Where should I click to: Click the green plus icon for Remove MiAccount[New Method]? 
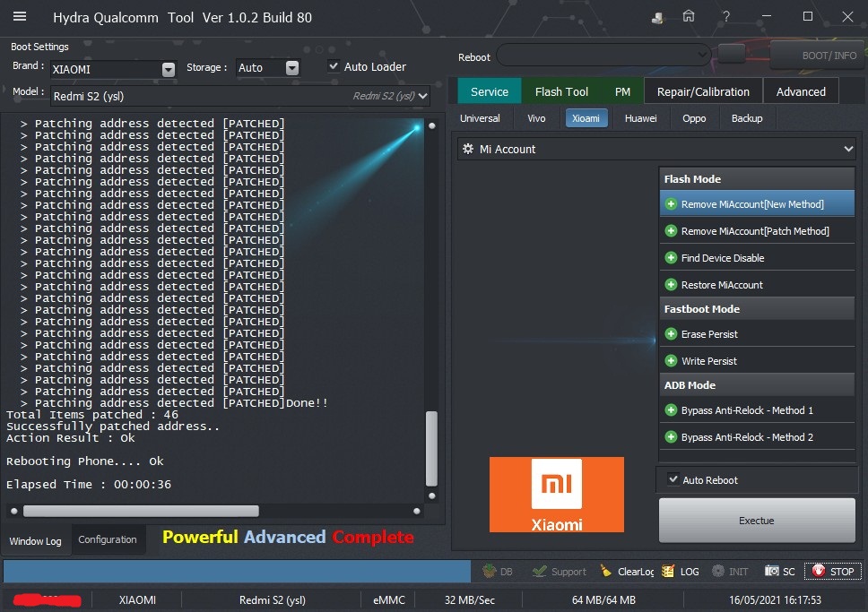(671, 204)
